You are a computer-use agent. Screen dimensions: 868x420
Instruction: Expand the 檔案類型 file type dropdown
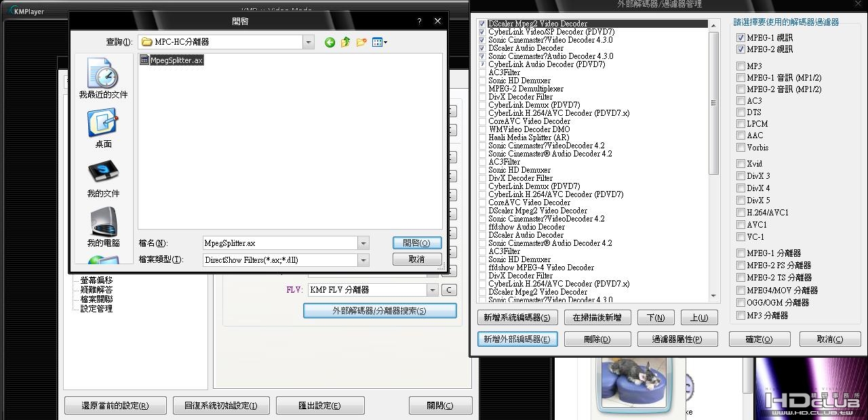[363, 259]
